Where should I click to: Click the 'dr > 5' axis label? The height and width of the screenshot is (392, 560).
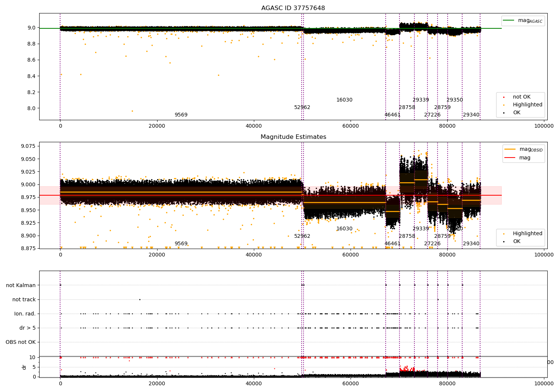[x=28, y=328]
